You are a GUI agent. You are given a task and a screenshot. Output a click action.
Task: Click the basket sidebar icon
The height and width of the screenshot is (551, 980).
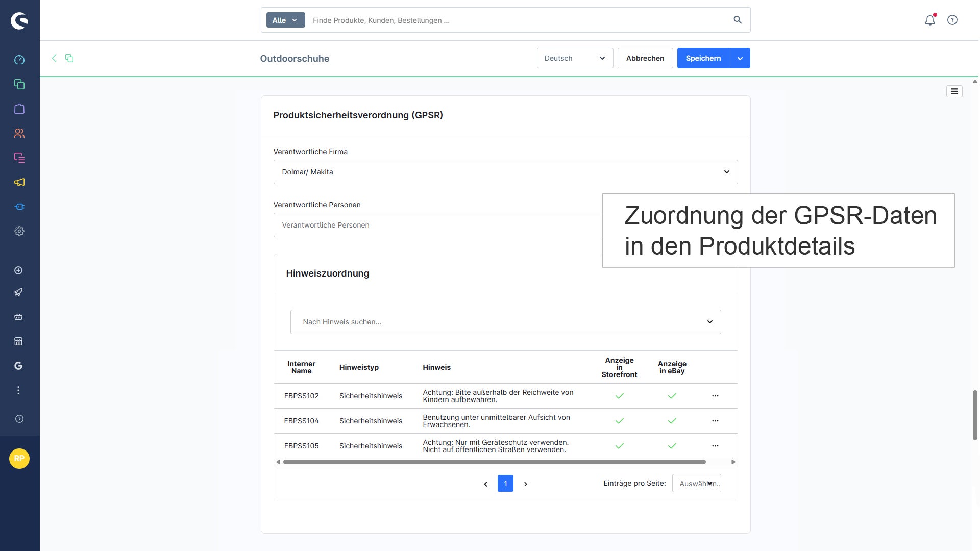18,317
